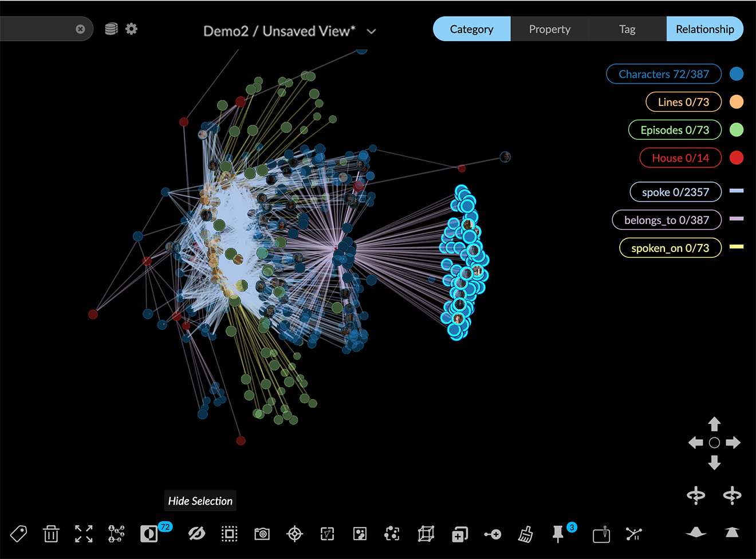Click the red House color swatch
The height and width of the screenshot is (559, 756).
coord(737,158)
